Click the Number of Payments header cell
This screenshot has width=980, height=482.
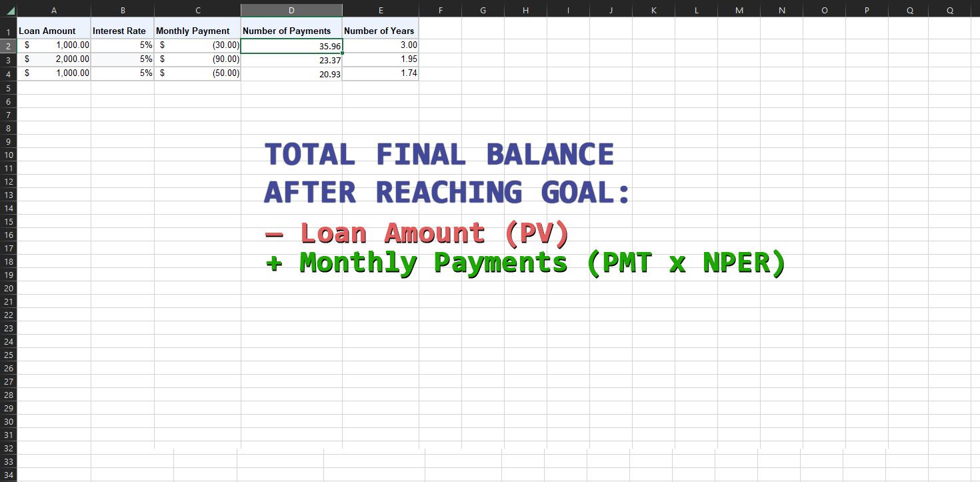coord(291,31)
